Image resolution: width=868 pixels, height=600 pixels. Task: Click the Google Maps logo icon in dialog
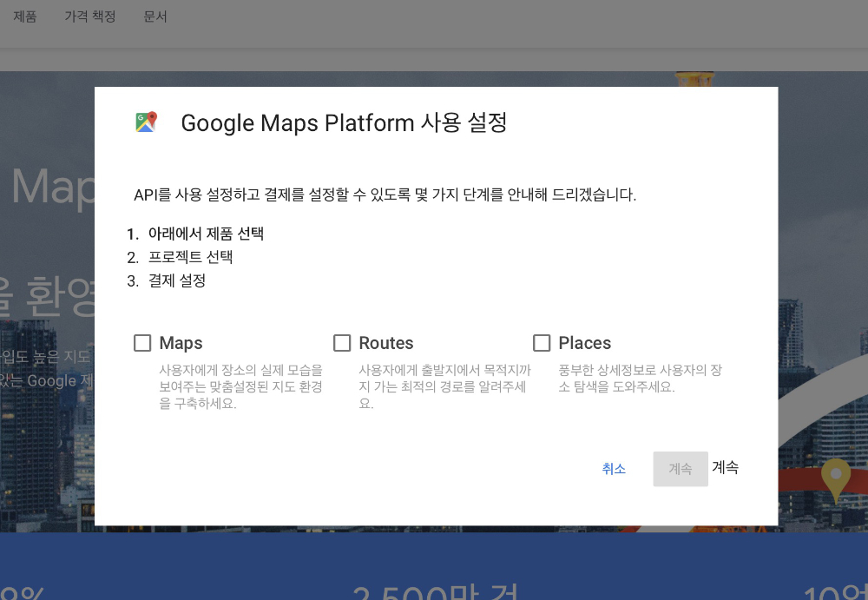(x=146, y=122)
